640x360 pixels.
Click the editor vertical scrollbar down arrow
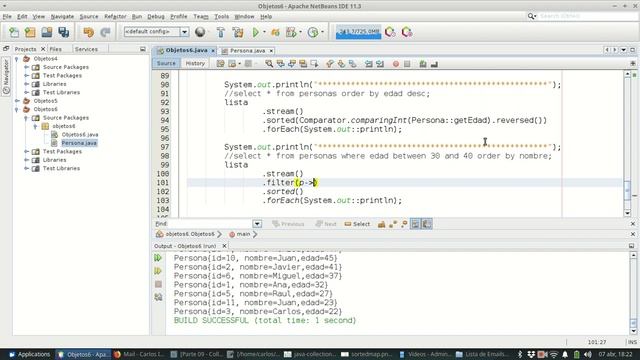tap(627, 213)
